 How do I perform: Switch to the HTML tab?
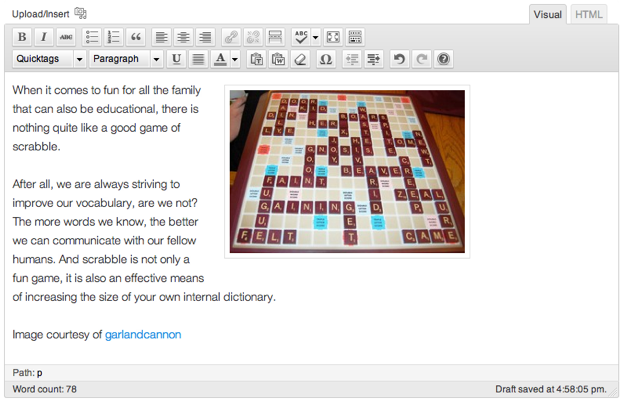pos(589,14)
